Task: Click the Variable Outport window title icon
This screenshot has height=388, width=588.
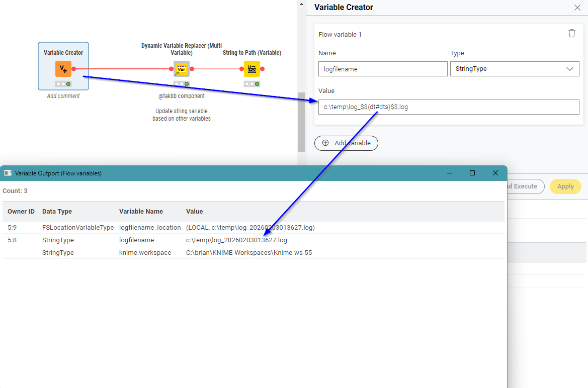Action: point(8,173)
